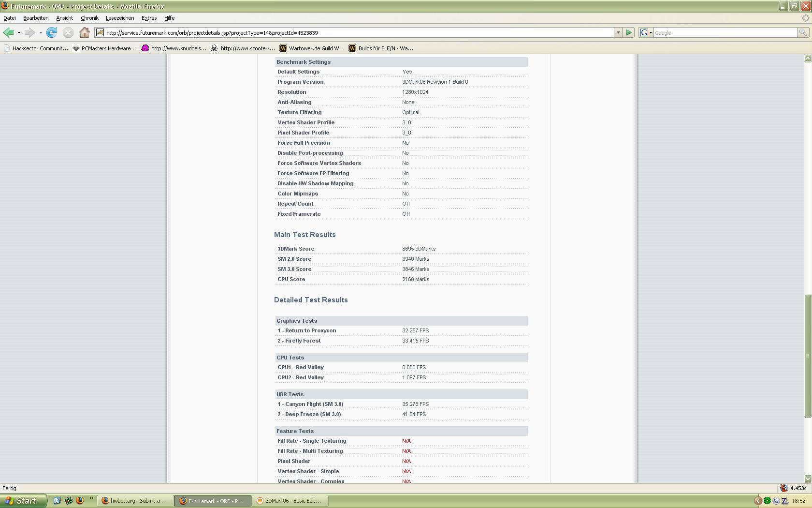
Task: Open the address bar history dropdown
Action: click(618, 33)
